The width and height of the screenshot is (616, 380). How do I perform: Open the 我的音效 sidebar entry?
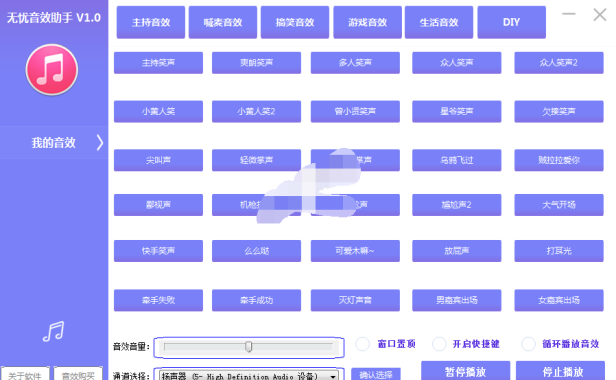tap(54, 143)
